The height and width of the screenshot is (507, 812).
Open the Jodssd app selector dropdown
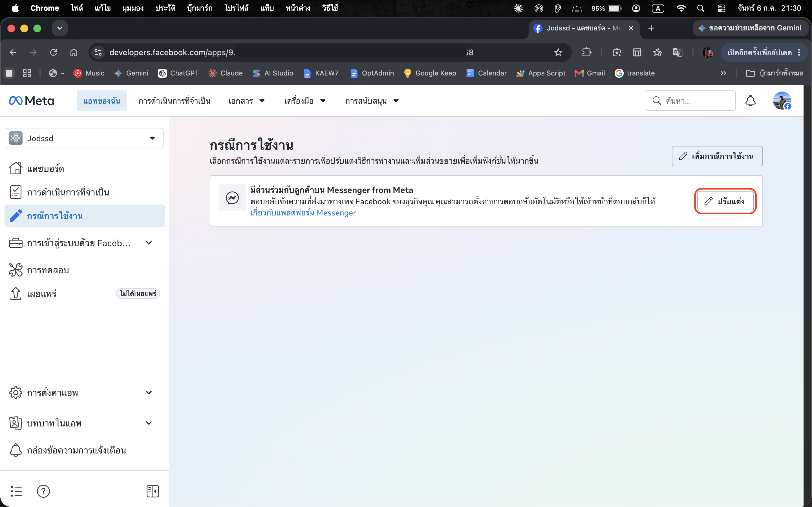coord(85,138)
